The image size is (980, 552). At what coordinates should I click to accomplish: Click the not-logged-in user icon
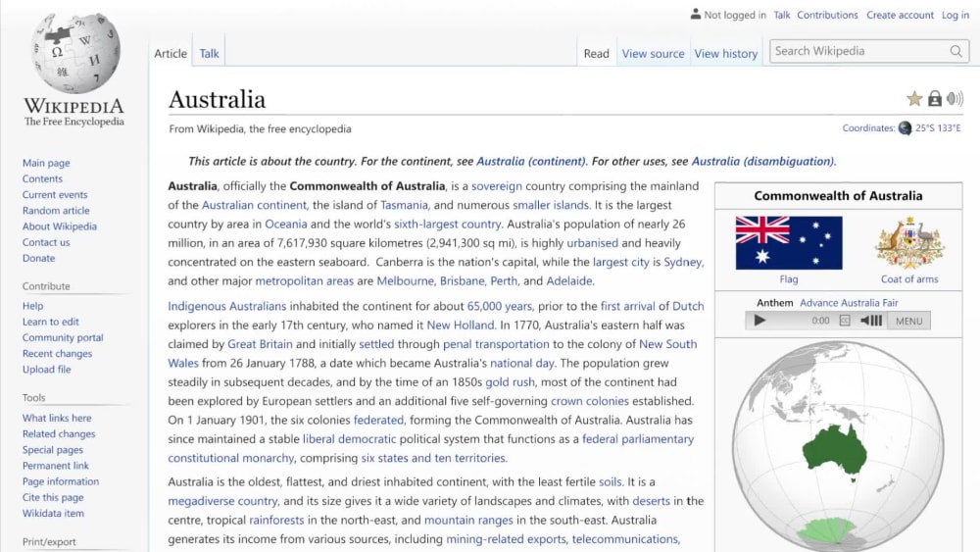[x=696, y=14]
